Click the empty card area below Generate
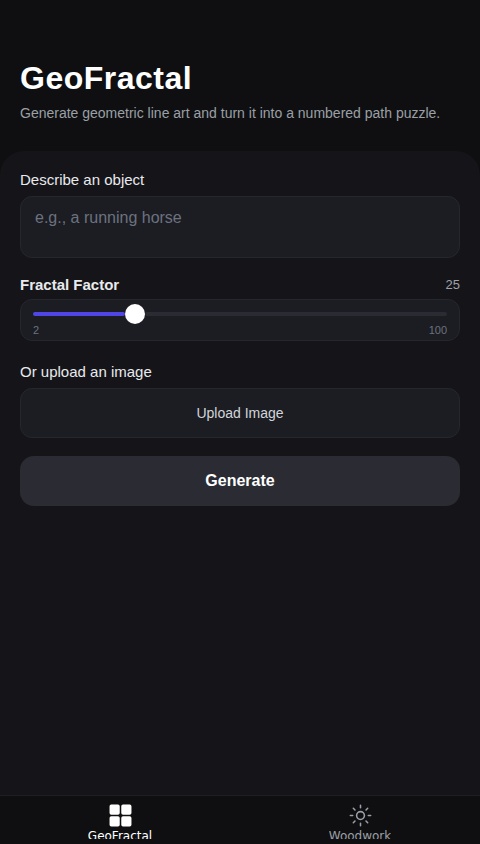Screen dimensions: 480x844 click(x=240, y=646)
